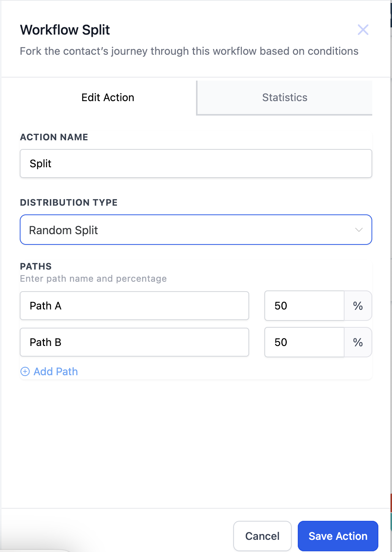Click the PATHS section label
Image resolution: width=392 pixels, height=552 pixels.
pyautogui.click(x=36, y=266)
